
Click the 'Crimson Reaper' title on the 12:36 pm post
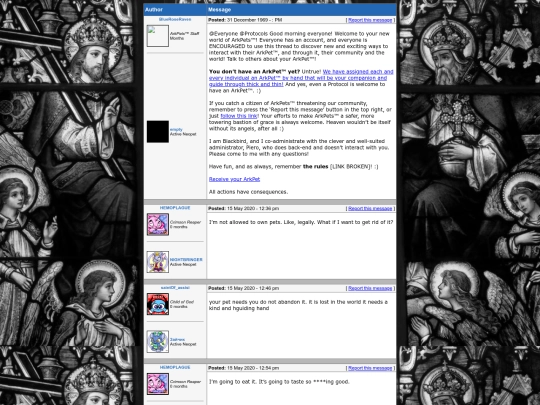(185, 222)
